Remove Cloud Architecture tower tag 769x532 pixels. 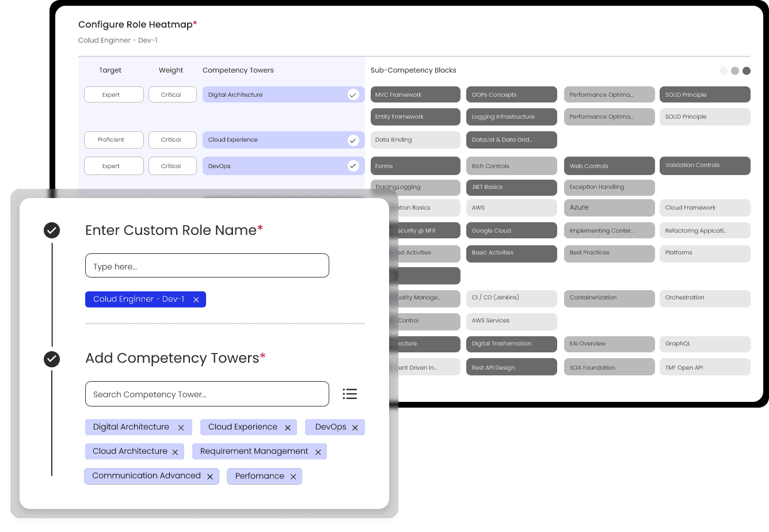(x=175, y=452)
